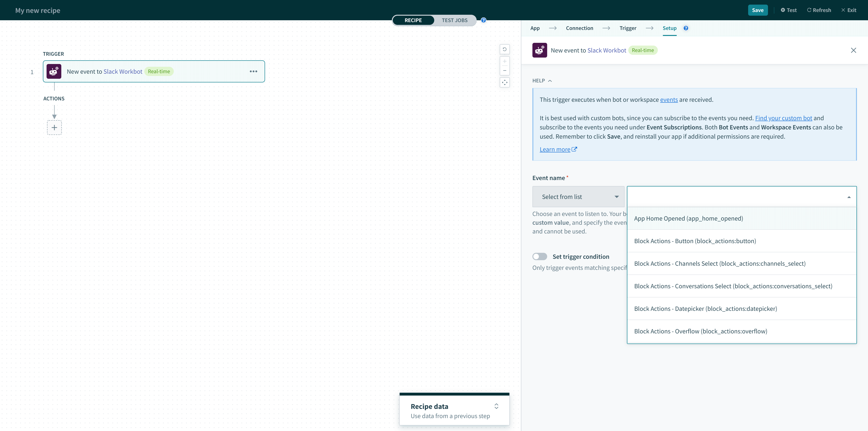Open the Find your custom bot link
Viewport: 868px width, 431px height.
click(x=783, y=118)
